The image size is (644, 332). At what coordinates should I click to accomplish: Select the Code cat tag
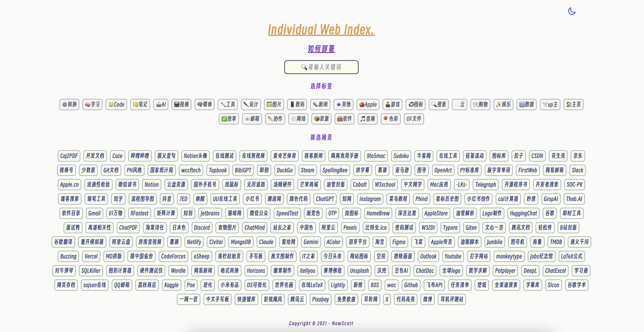[116, 105]
